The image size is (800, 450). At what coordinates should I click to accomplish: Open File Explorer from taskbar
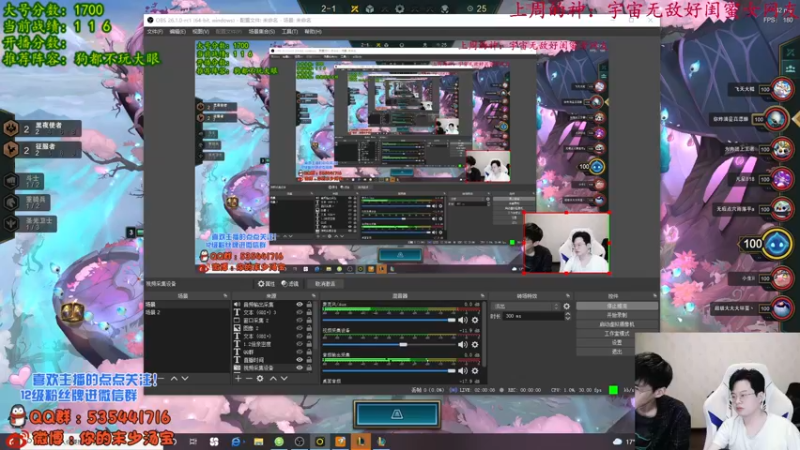(x=259, y=441)
